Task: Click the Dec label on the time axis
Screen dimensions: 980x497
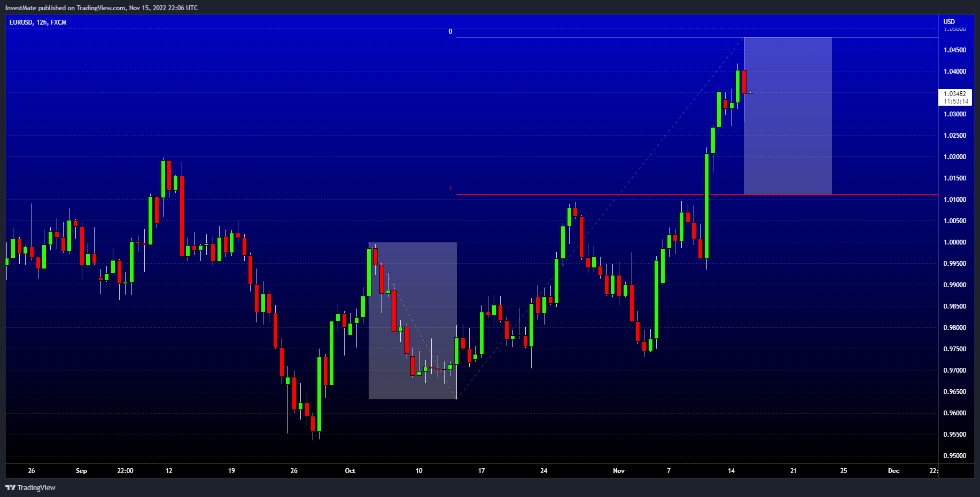Action: point(893,471)
